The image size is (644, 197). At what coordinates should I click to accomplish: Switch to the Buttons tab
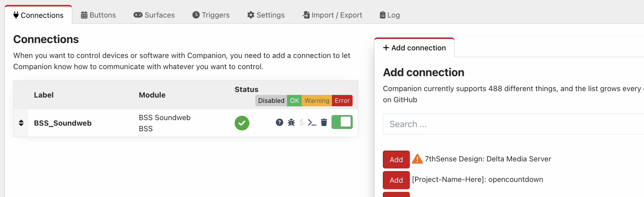tap(98, 15)
